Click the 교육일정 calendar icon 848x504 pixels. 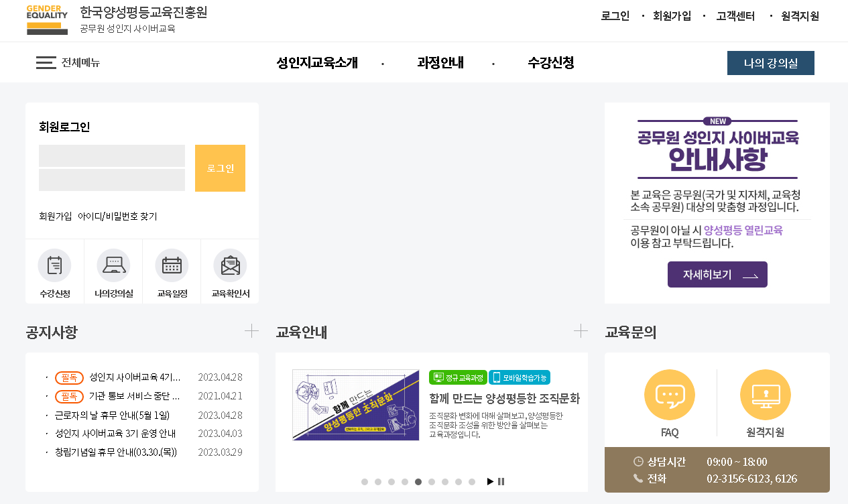click(171, 266)
